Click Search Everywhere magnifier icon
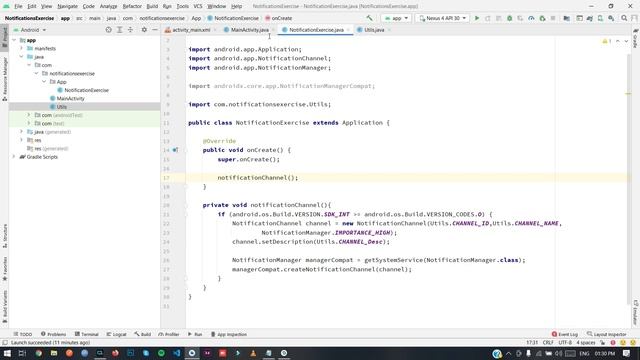640x360 pixels. pyautogui.click(x=624, y=18)
